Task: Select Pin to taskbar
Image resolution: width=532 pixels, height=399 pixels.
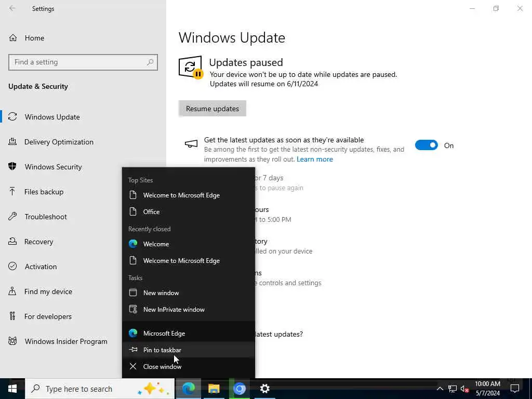Action: tap(188, 350)
